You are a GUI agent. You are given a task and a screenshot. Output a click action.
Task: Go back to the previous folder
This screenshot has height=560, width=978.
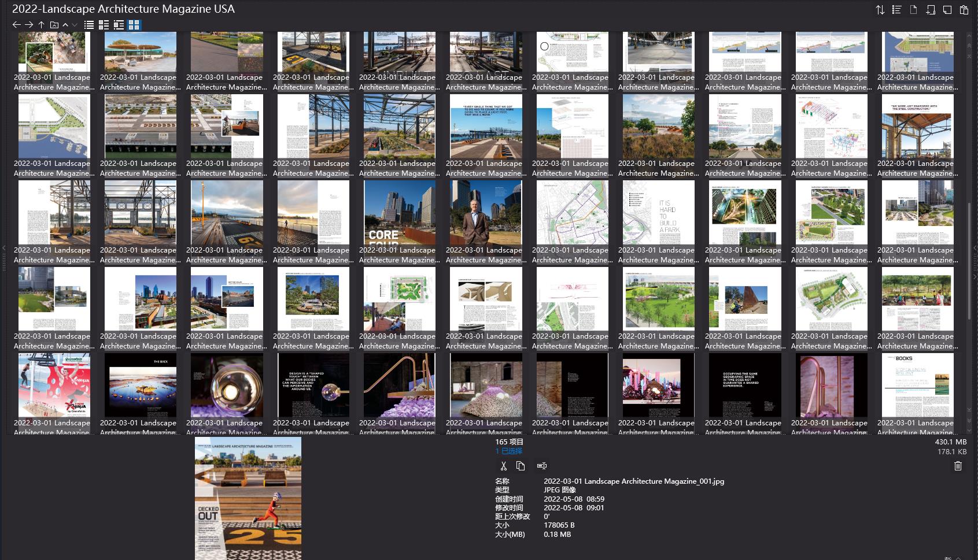click(x=16, y=25)
